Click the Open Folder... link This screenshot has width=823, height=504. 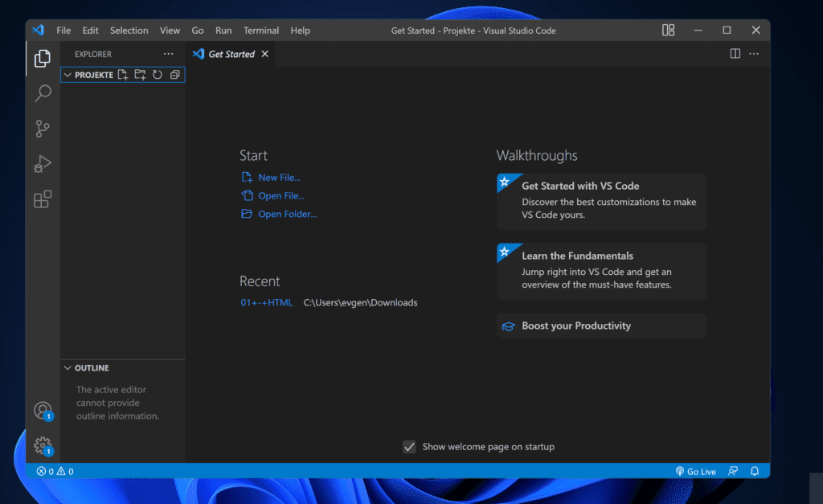click(x=287, y=215)
